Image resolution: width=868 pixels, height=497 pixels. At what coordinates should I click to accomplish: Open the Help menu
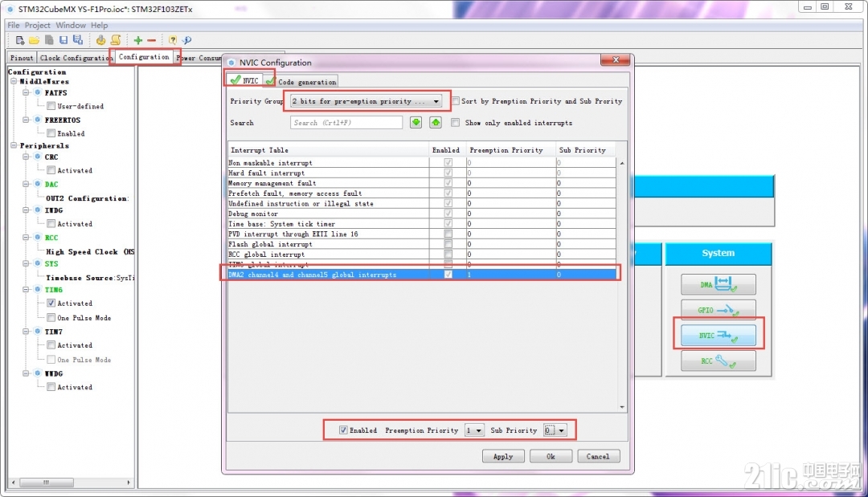coord(100,26)
